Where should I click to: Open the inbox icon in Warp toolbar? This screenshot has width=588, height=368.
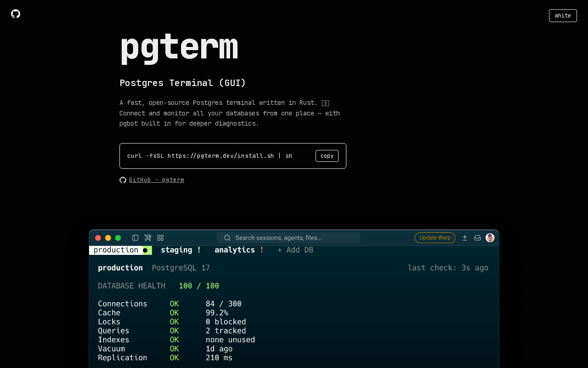[477, 238]
